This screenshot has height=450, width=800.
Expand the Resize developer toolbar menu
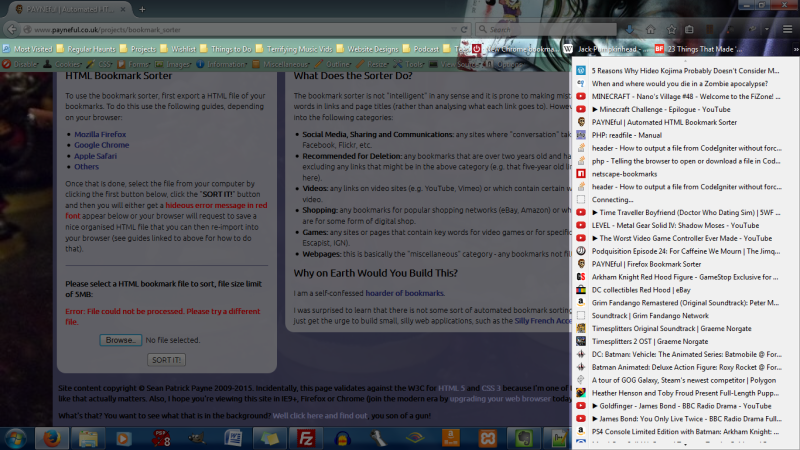click(x=373, y=64)
